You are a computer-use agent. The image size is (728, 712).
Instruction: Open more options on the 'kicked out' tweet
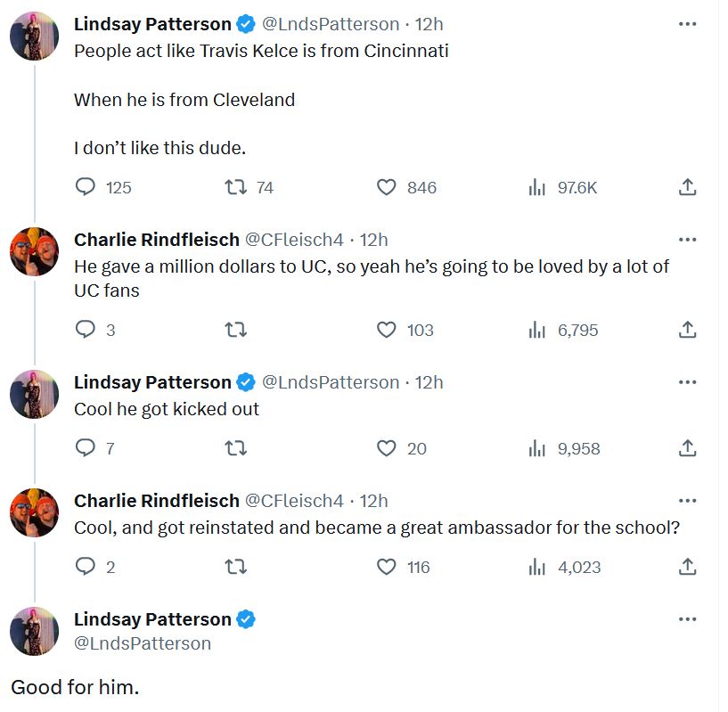pos(687,382)
